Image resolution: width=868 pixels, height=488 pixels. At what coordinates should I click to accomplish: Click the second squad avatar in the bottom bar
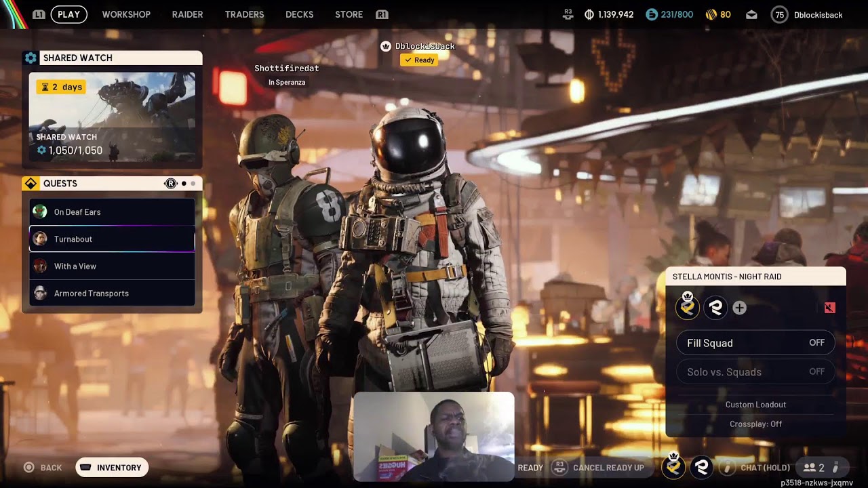(x=702, y=467)
